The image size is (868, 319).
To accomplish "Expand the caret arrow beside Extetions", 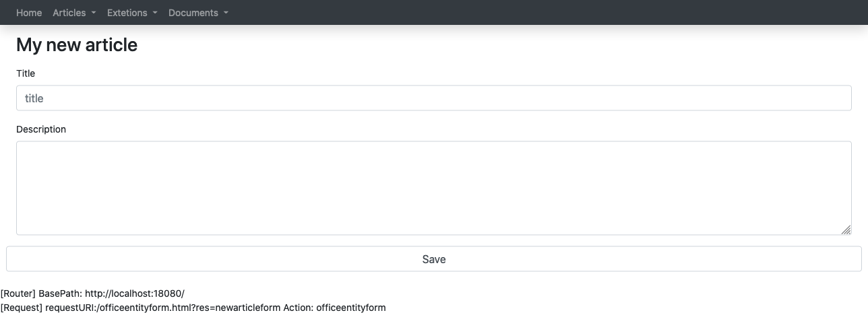I will pyautogui.click(x=155, y=13).
